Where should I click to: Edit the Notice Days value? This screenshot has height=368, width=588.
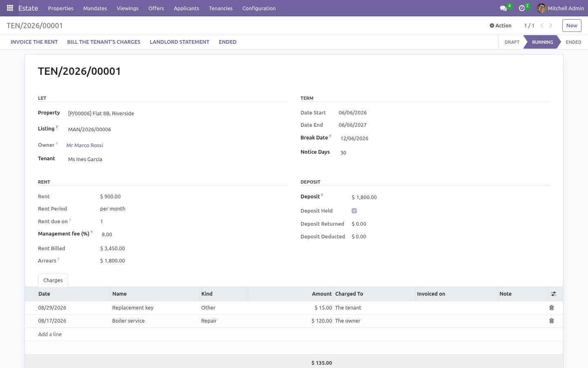[x=445, y=153]
